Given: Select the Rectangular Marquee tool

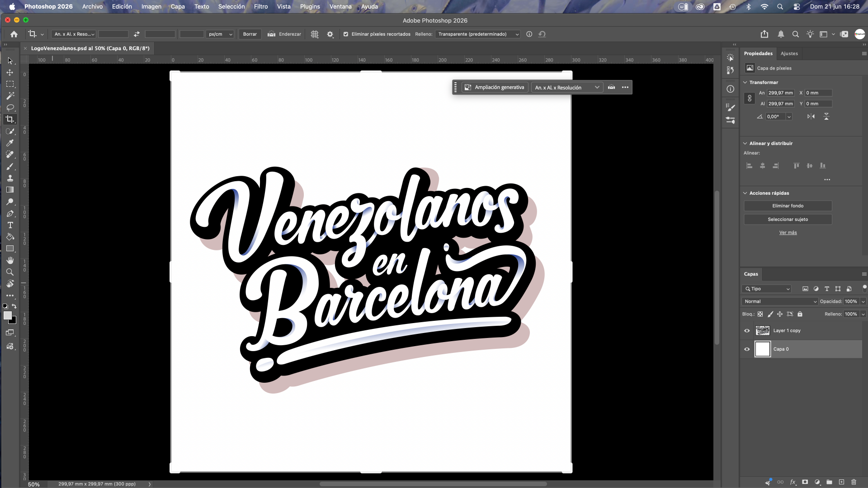Looking at the screenshot, I should click(x=10, y=84).
